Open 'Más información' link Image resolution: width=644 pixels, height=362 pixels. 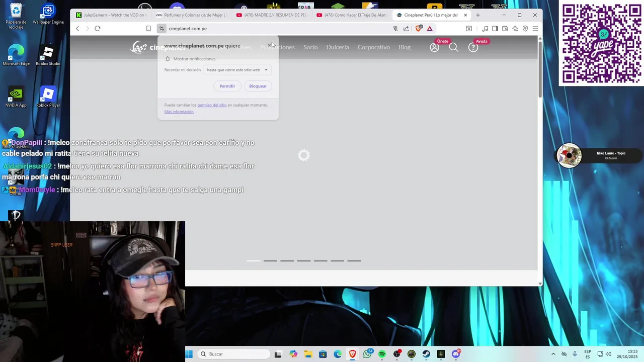[179, 112]
